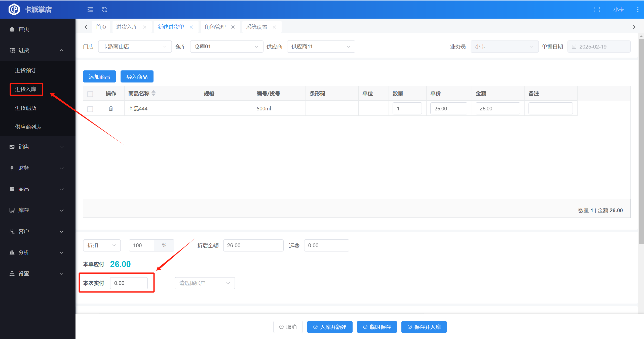This screenshot has height=339, width=644.
Task: Open the 请选择账户 account dropdown
Action: coord(204,283)
